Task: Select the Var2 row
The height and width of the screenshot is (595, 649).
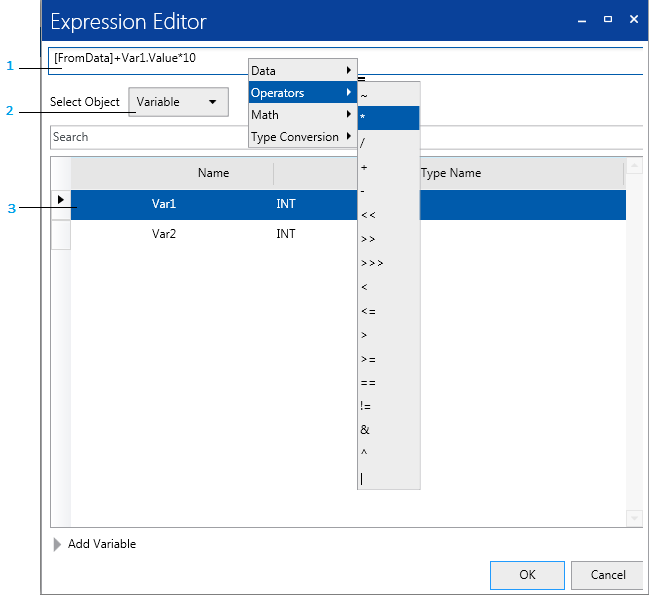Action: point(200,234)
